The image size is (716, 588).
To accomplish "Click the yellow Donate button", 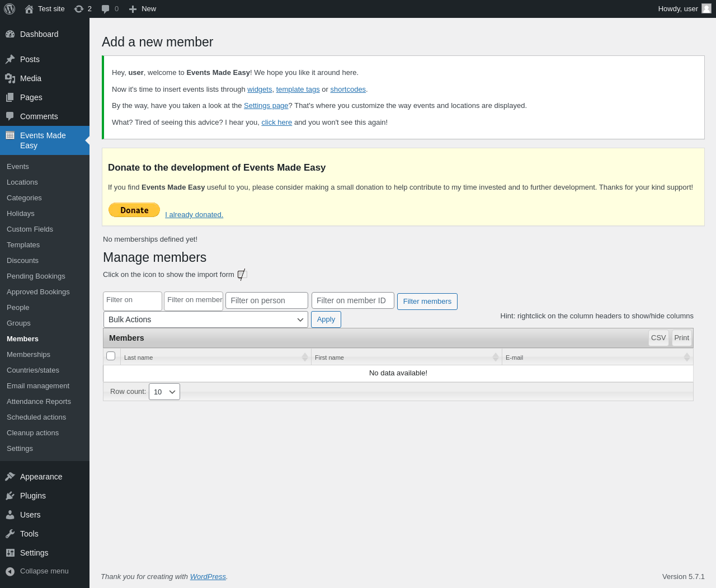I will [x=134, y=210].
